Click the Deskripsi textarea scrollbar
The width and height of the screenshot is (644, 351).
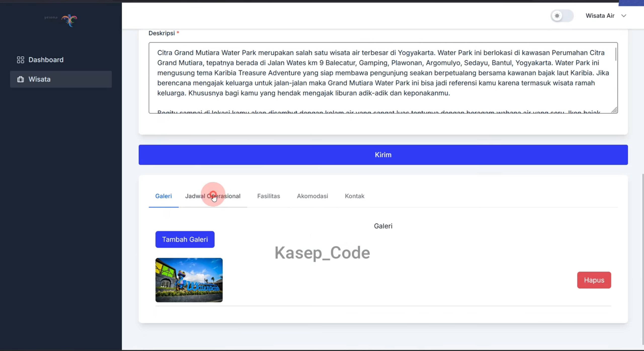(x=616, y=54)
